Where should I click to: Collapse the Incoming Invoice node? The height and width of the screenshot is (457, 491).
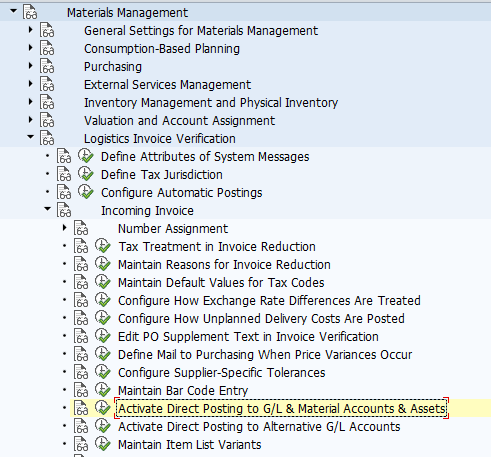point(48,209)
